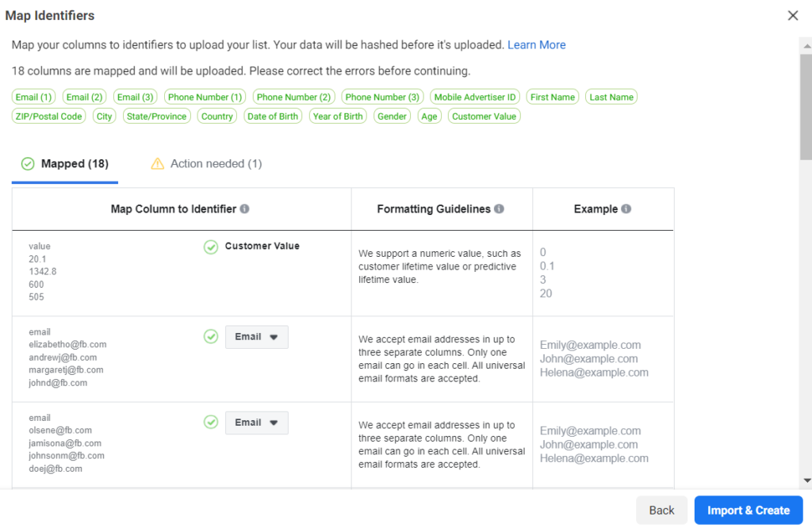The width and height of the screenshot is (812, 528).
Task: Click the green checkmark beside Customer Value
Action: [x=211, y=247]
